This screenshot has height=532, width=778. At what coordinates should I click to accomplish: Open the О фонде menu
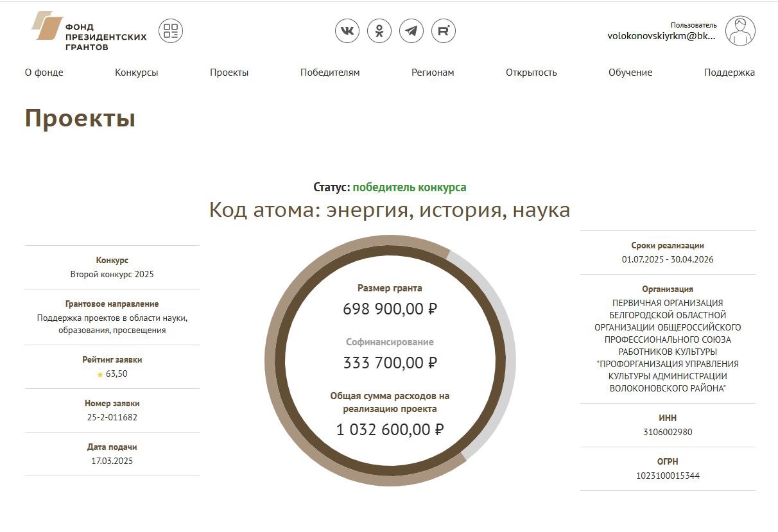coord(44,73)
